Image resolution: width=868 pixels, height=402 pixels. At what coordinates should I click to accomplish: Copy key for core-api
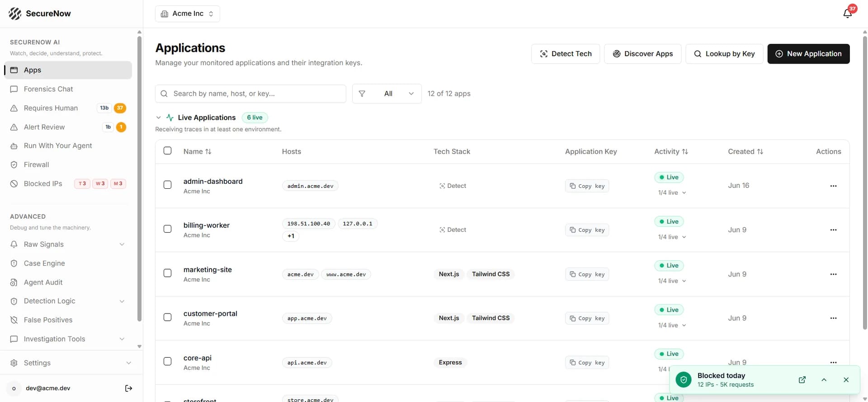[x=587, y=363]
